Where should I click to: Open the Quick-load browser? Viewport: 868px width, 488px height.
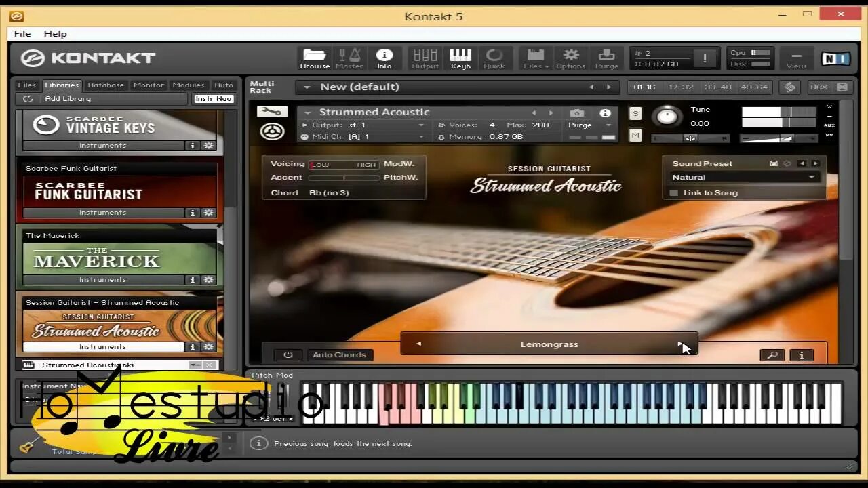(x=494, y=59)
